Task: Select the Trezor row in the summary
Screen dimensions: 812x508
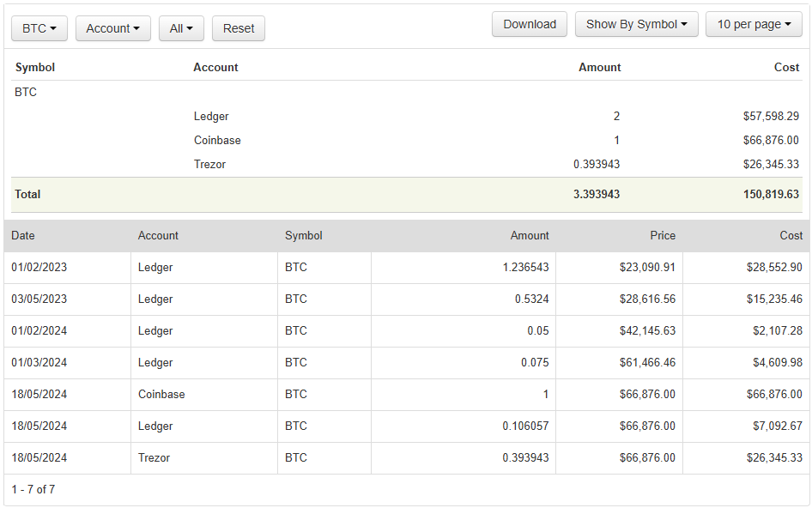Action: point(407,164)
